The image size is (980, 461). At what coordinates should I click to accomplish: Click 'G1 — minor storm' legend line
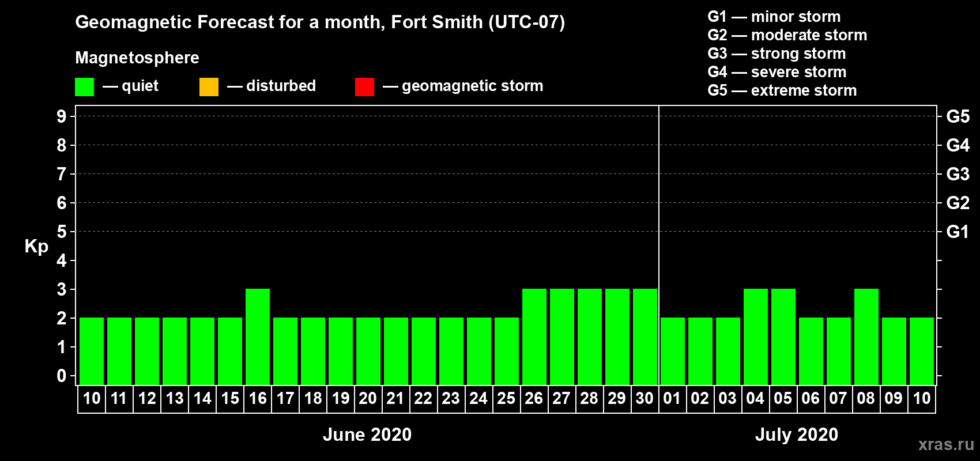774,17
